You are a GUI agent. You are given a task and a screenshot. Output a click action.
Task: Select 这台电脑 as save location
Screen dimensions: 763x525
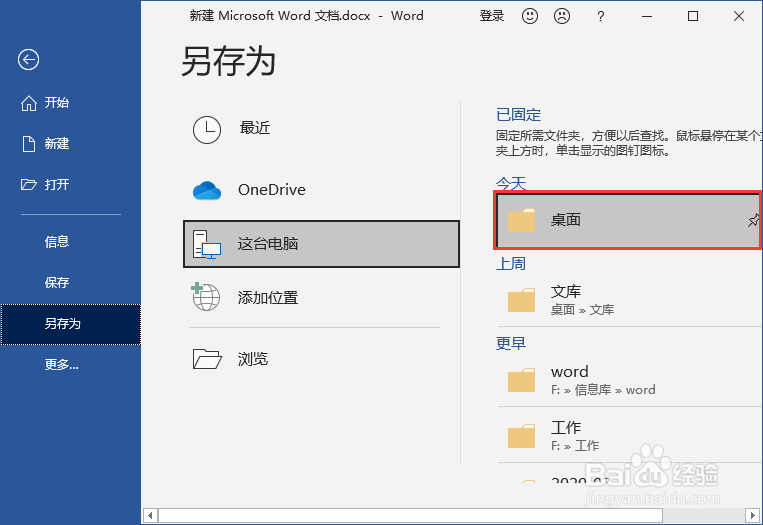tap(321, 244)
